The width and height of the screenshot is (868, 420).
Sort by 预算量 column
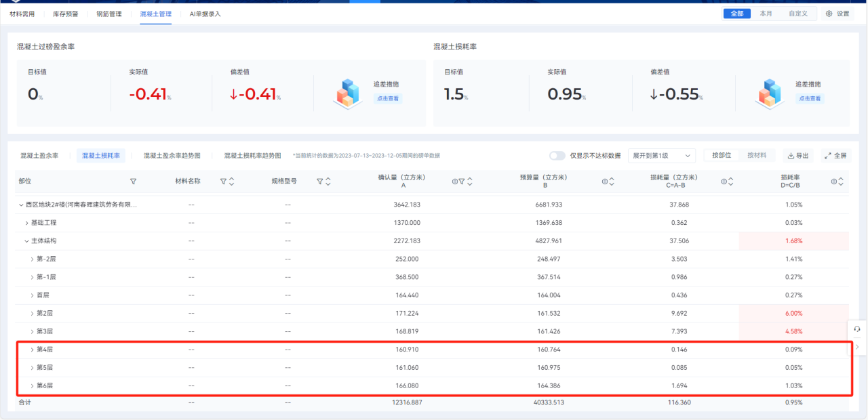tap(612, 182)
